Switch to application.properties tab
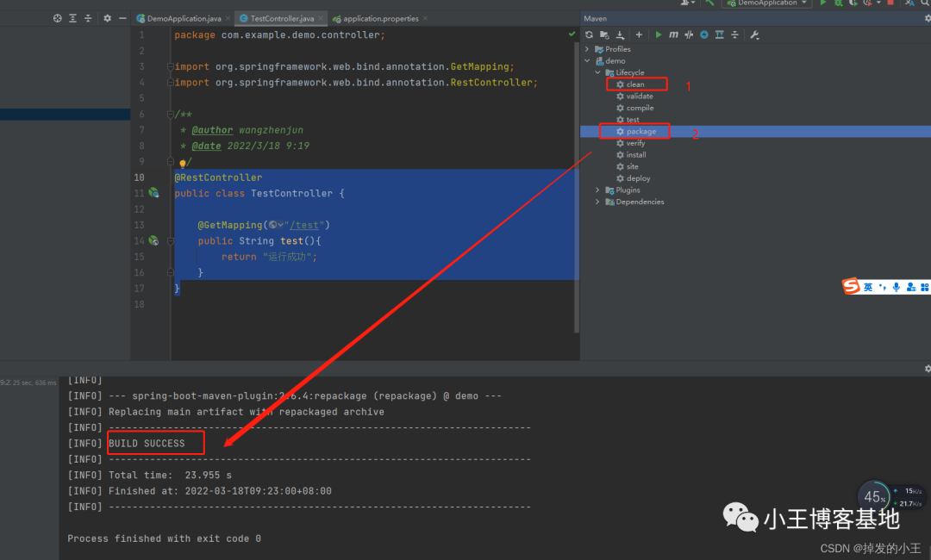This screenshot has width=931, height=560. (380, 18)
